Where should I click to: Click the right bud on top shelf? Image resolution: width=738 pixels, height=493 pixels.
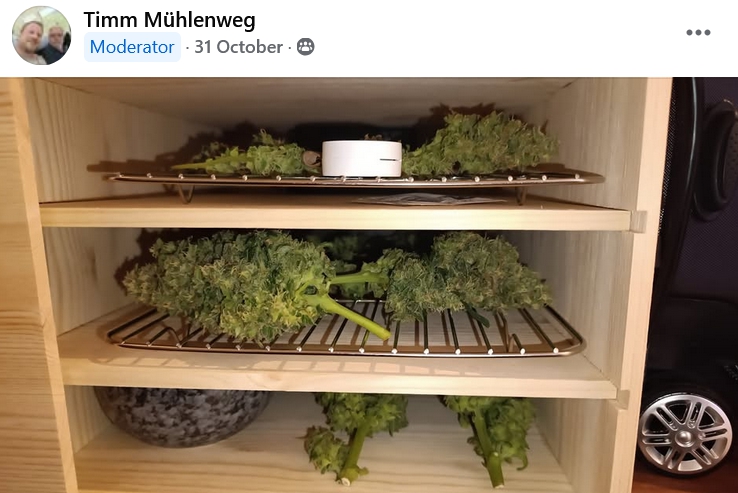click(x=480, y=145)
